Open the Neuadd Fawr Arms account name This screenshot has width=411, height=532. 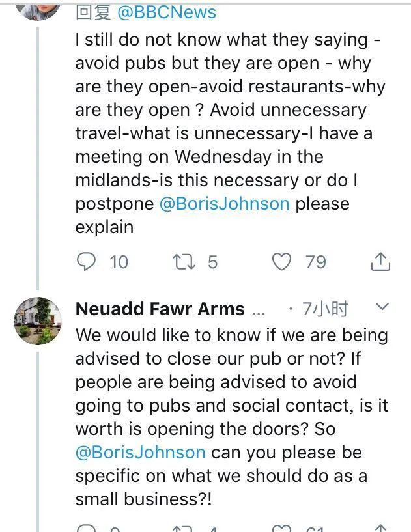tap(160, 309)
